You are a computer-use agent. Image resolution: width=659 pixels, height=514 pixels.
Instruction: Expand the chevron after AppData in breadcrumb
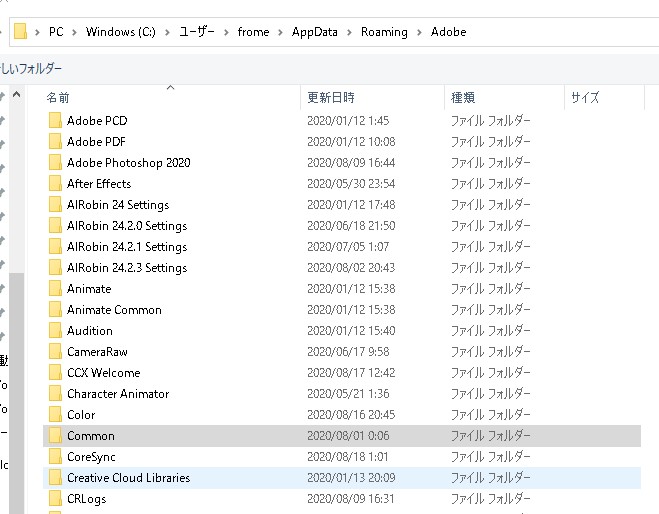point(350,32)
